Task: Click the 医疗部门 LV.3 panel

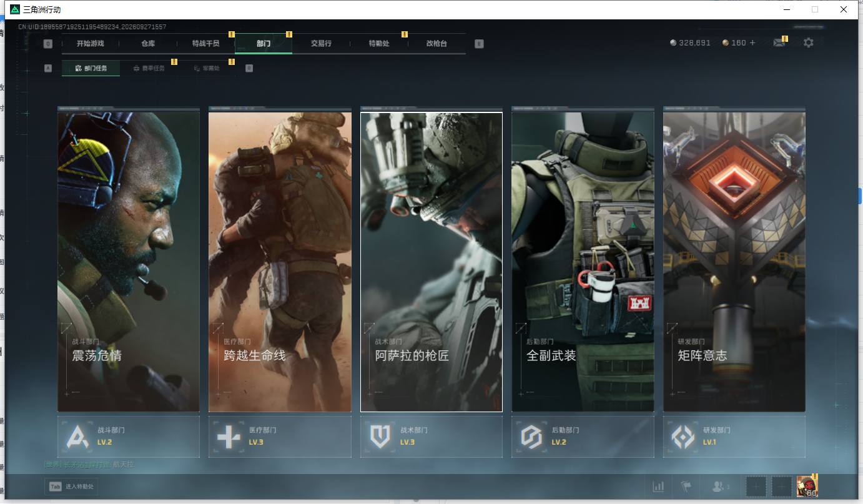Action: coord(280,437)
